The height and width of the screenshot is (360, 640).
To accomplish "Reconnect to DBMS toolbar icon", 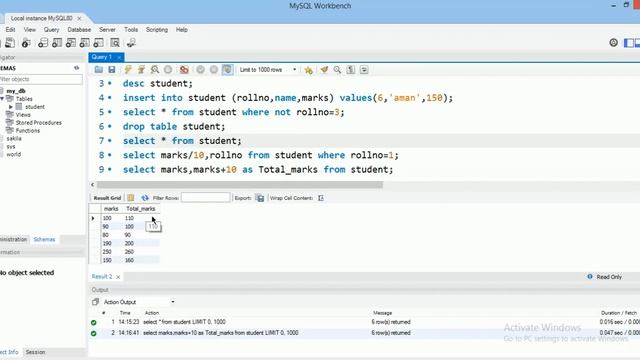I will [131, 43].
